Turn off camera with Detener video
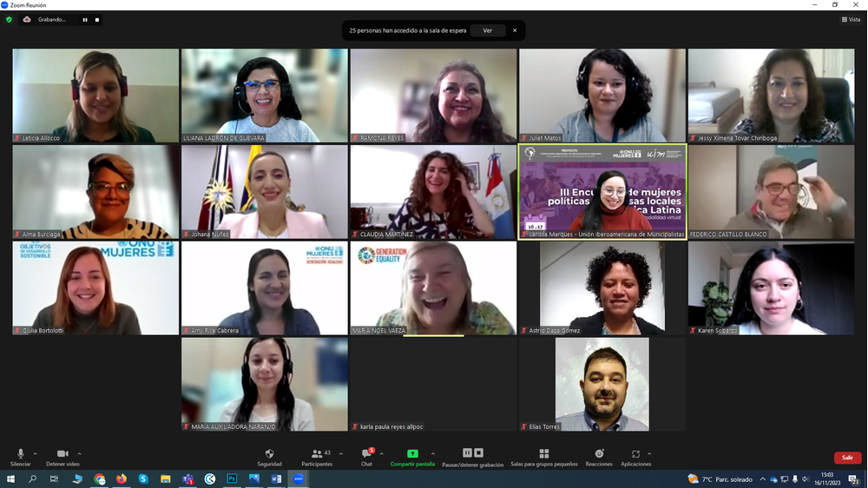 (62, 457)
